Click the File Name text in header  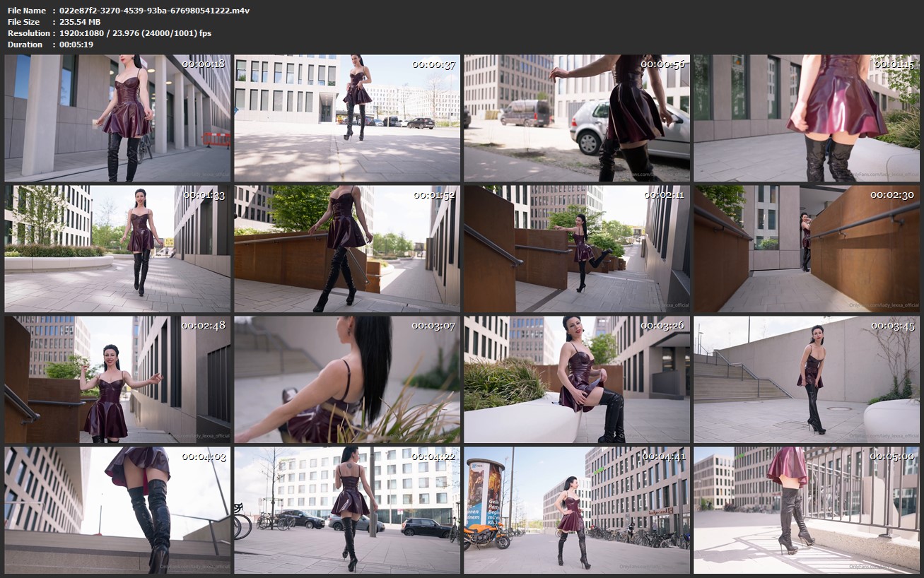coord(26,11)
